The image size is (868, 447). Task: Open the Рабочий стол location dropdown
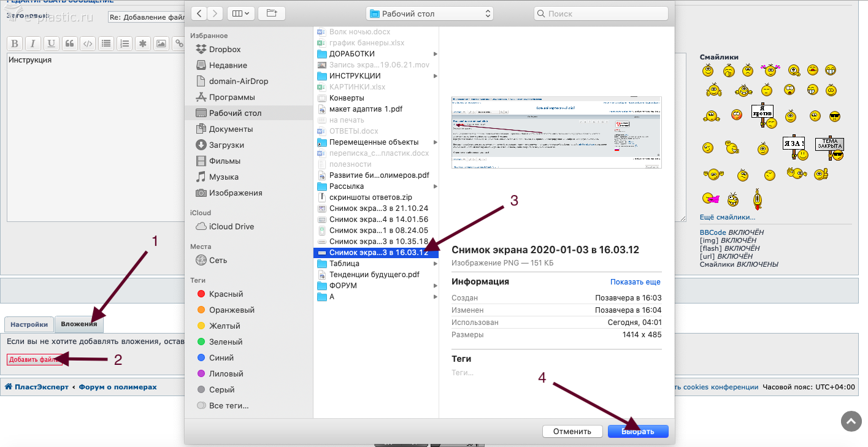(429, 13)
